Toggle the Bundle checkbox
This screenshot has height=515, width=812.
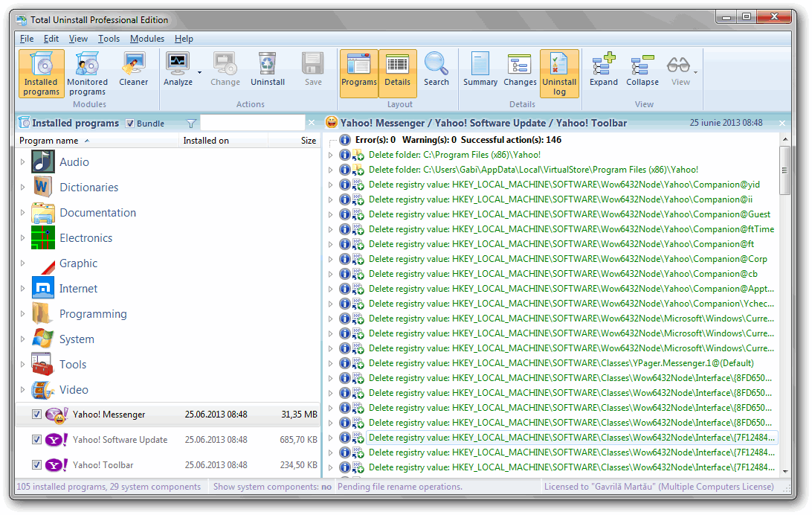130,124
